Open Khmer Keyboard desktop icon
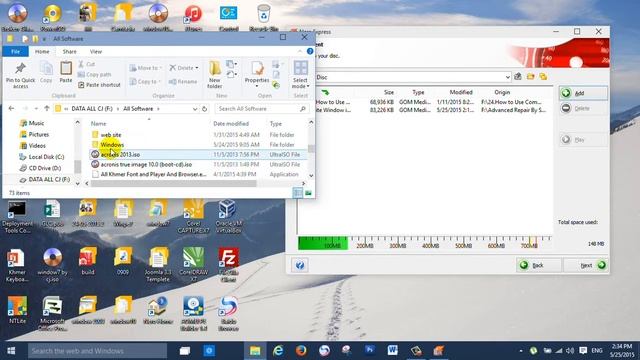Screen dimensions: 640x360 point(17,265)
